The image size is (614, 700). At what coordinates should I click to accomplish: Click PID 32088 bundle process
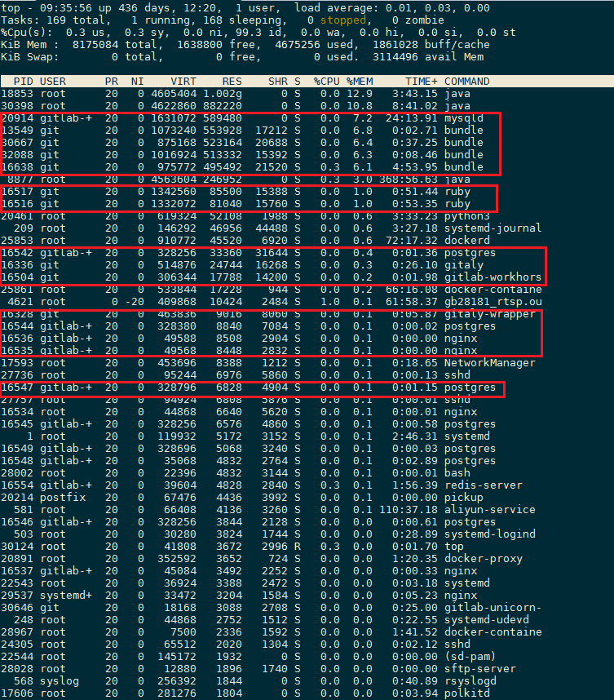(x=242, y=155)
